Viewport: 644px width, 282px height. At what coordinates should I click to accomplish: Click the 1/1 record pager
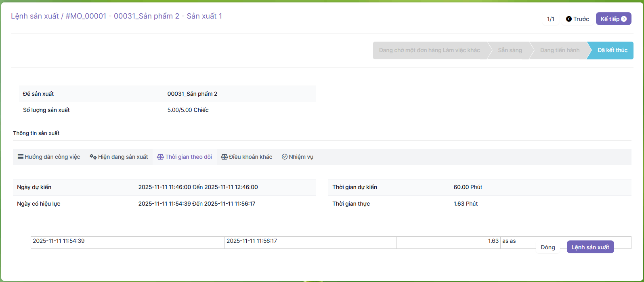pos(550,19)
